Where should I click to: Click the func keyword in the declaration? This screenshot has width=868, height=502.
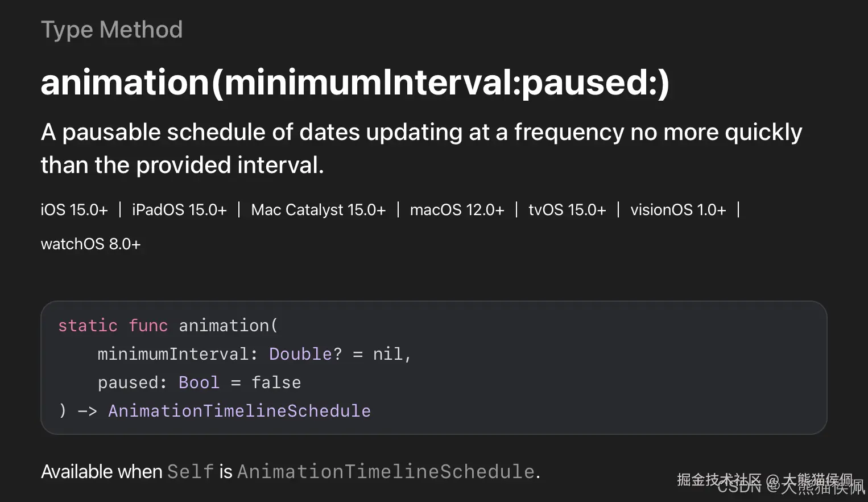(148, 326)
